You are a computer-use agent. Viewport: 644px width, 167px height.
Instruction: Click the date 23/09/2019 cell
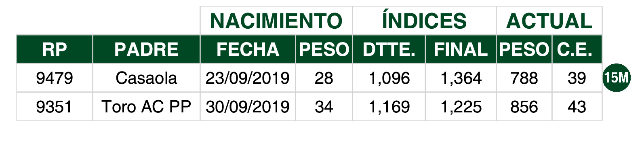tap(248, 78)
